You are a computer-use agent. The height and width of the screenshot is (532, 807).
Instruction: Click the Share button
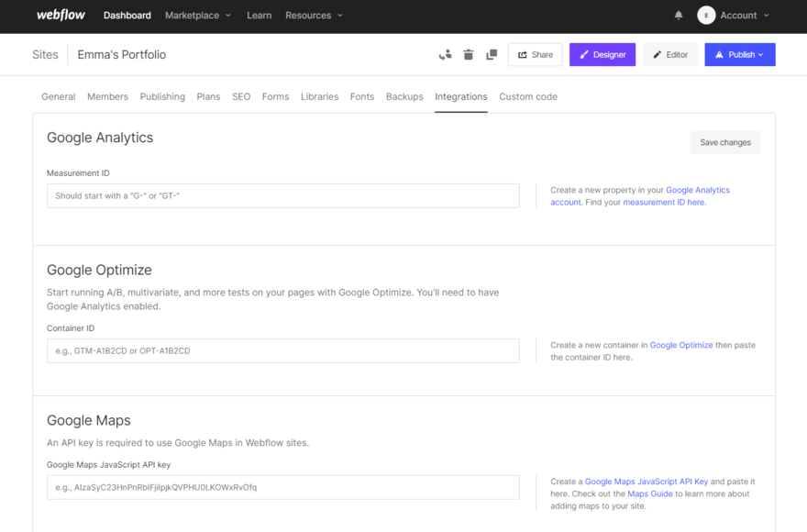535,55
